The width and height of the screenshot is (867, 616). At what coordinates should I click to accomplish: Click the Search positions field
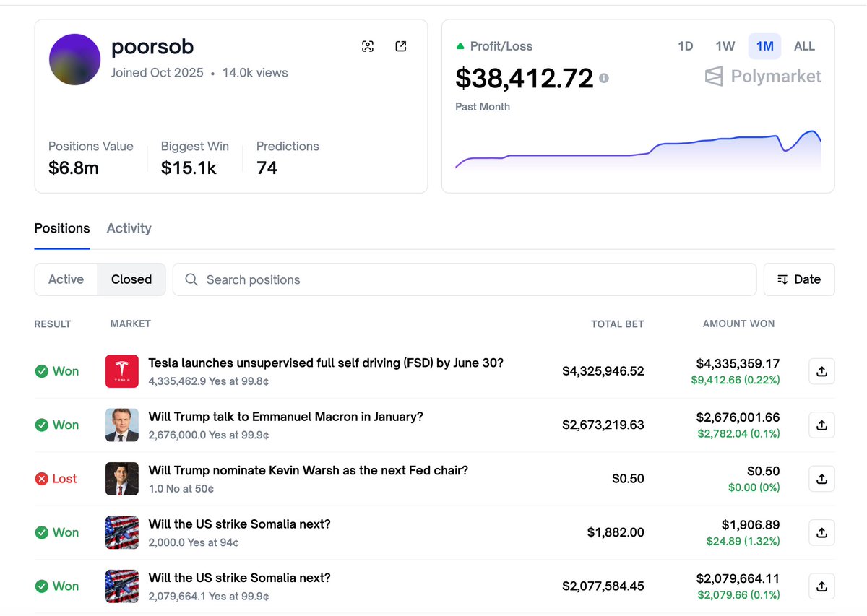point(462,279)
